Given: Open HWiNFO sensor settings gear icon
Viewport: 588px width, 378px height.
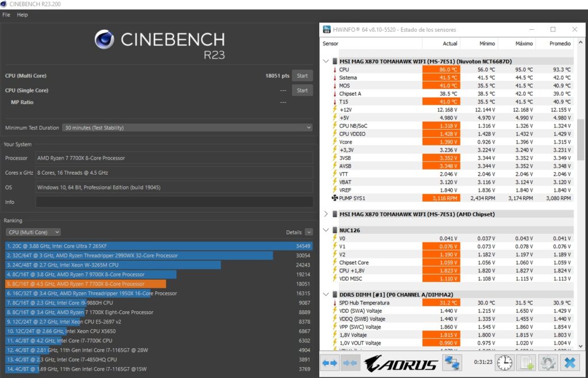Looking at the screenshot, I should [x=547, y=363].
